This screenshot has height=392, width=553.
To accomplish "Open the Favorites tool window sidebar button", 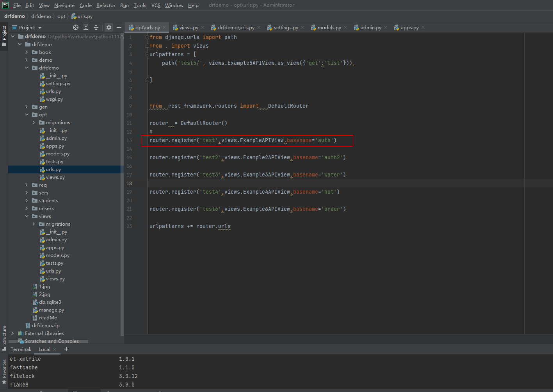I will (x=4, y=372).
